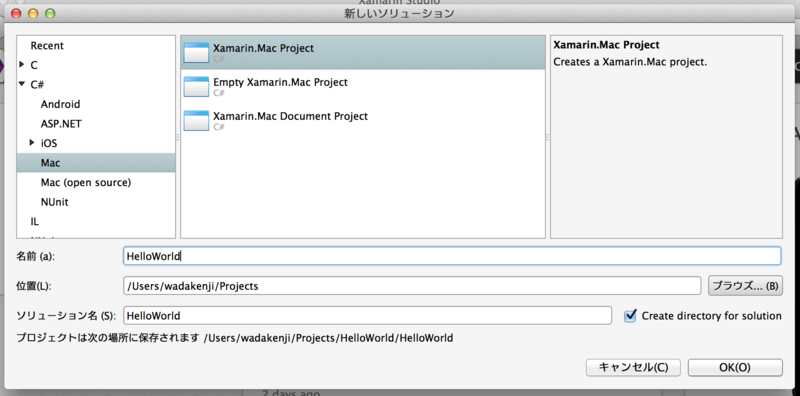Select the Xamarin.Mac Document Project icon
Image resolution: width=800 pixels, height=396 pixels.
(196, 120)
